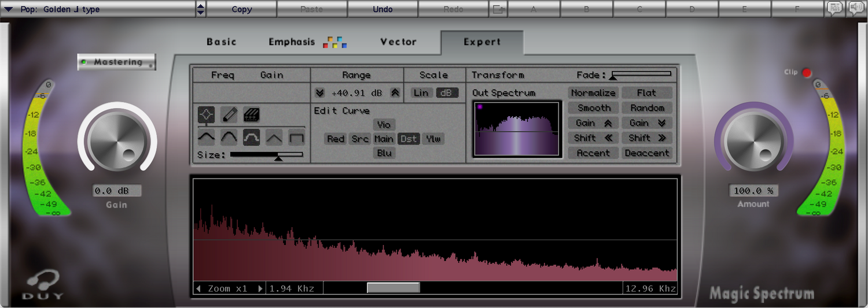
Task: Open the Vector tab
Action: point(398,42)
